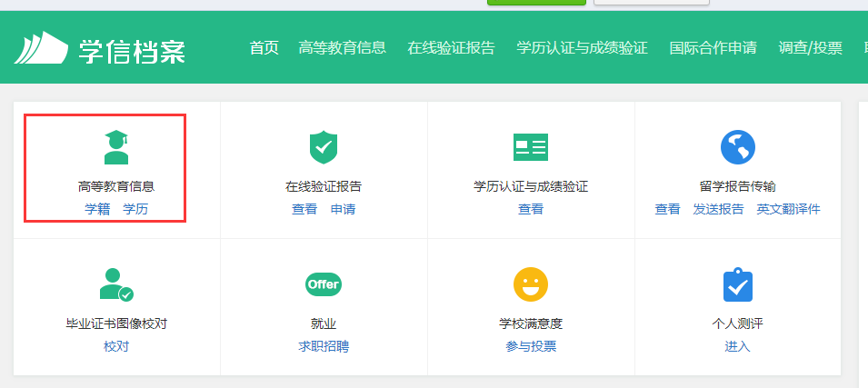Screen dimensions: 868x388
Task: Open 调查/投票 navigation menu item
Action: (x=810, y=48)
